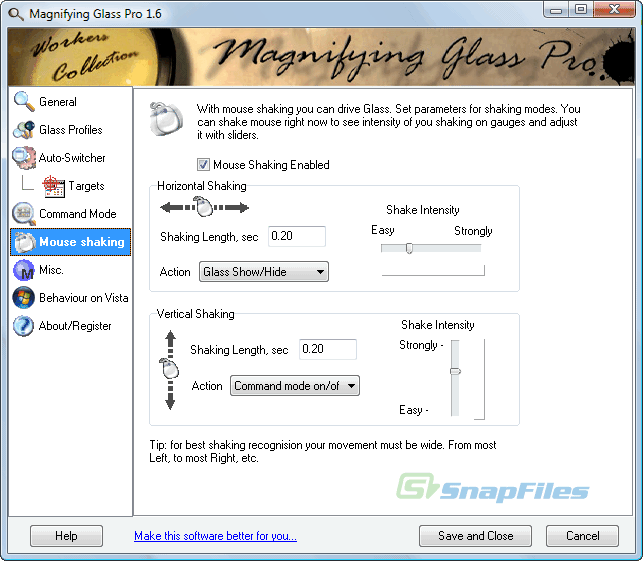The height and width of the screenshot is (561, 643).
Task: Click the Vertical Shaking group label
Action: 196,314
